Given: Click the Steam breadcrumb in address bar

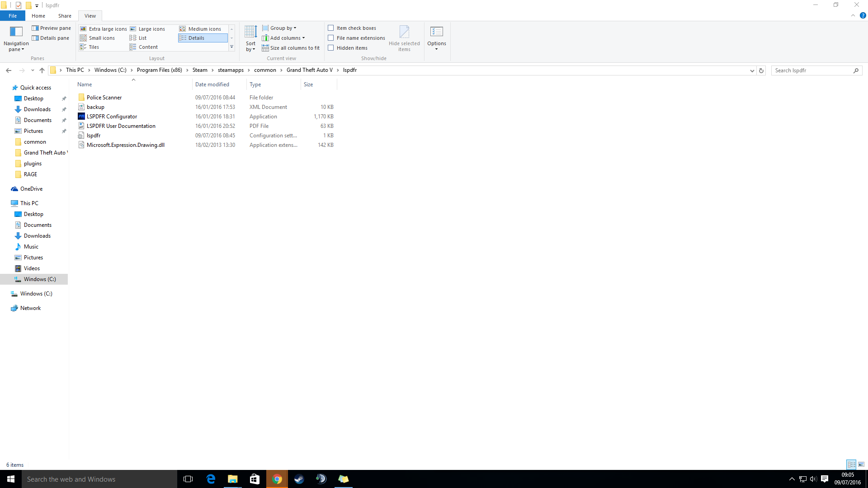Looking at the screenshot, I should tap(200, 70).
